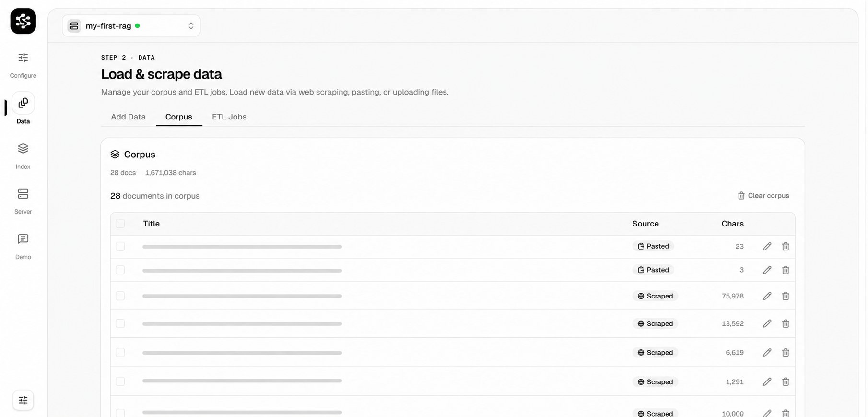Check the row with 6,619 chars
Image resolution: width=868 pixels, height=417 pixels.
point(120,352)
